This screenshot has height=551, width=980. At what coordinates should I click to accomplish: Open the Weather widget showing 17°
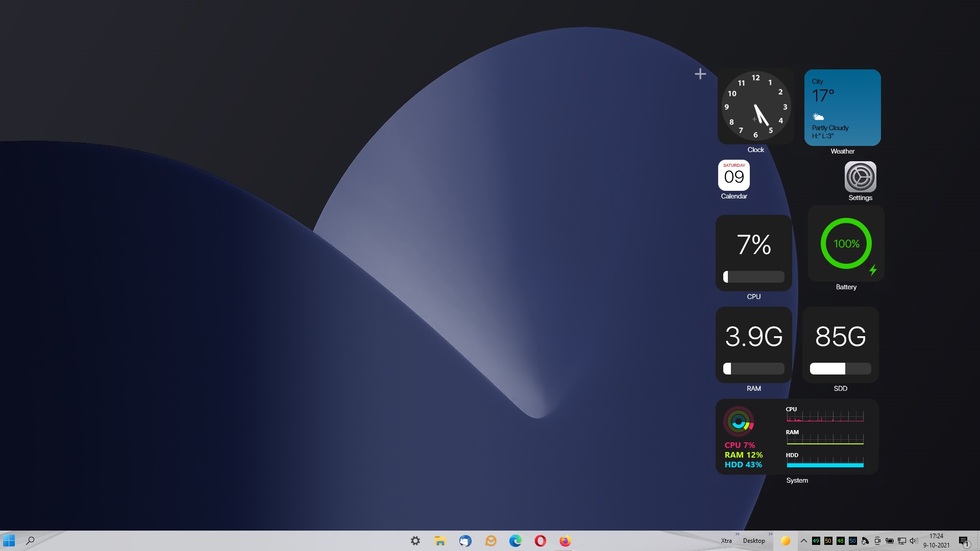click(843, 108)
